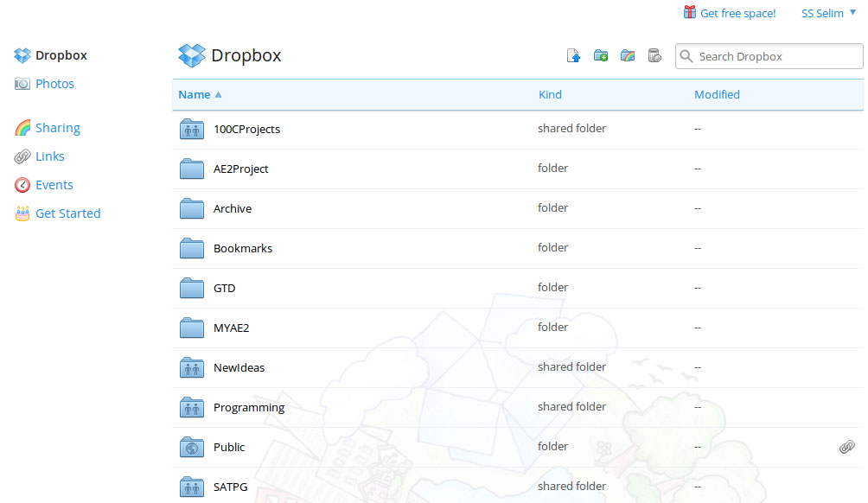Image resolution: width=868 pixels, height=503 pixels.
Task: Click the Upload file toolbar icon
Action: (573, 56)
